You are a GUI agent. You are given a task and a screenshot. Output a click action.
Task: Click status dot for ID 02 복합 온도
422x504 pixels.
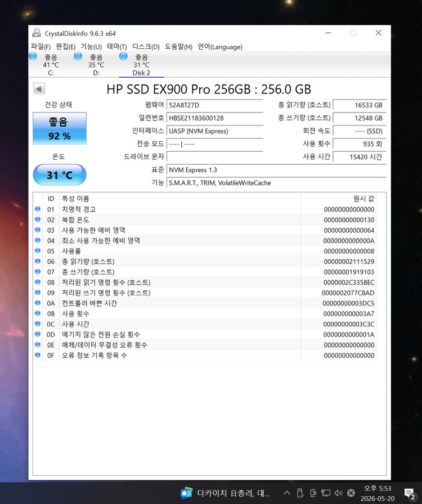[38, 219]
